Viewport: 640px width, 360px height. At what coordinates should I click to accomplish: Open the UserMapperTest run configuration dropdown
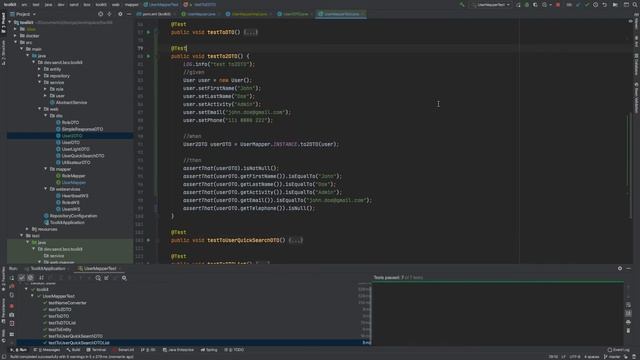pyautogui.click(x=491, y=5)
